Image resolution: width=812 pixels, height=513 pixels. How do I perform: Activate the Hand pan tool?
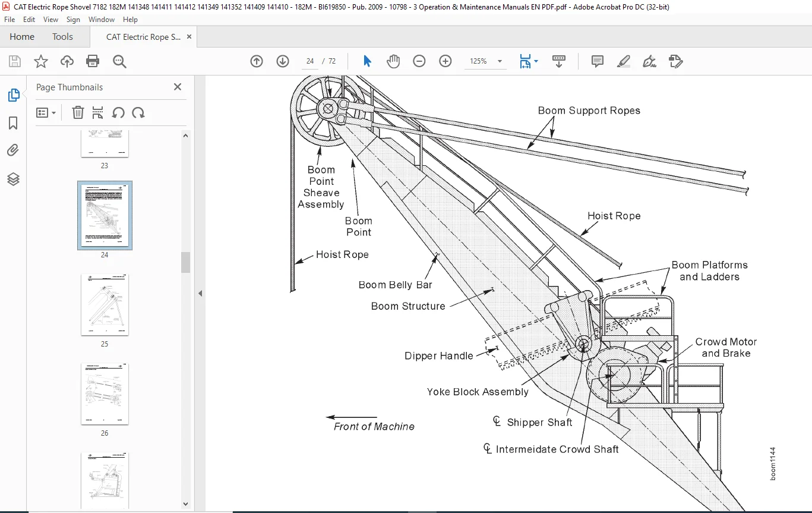tap(393, 61)
